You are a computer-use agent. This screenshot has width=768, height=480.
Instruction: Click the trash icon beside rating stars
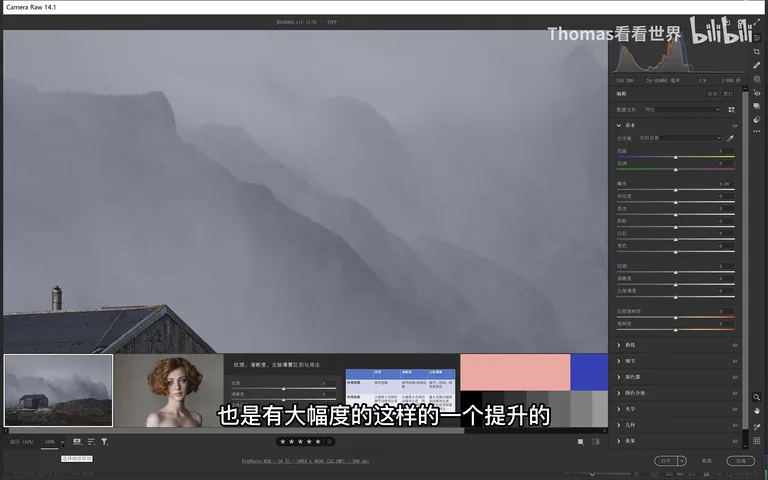tap(330, 442)
